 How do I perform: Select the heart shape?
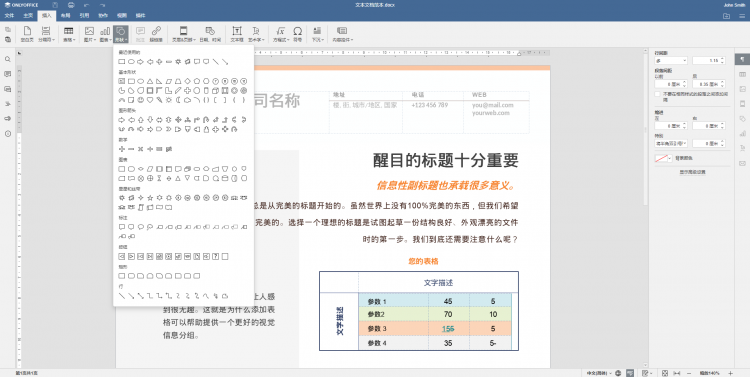click(x=150, y=100)
